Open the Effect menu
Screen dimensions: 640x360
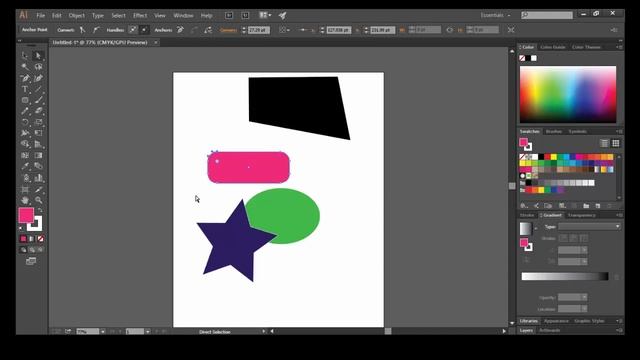[140, 16]
